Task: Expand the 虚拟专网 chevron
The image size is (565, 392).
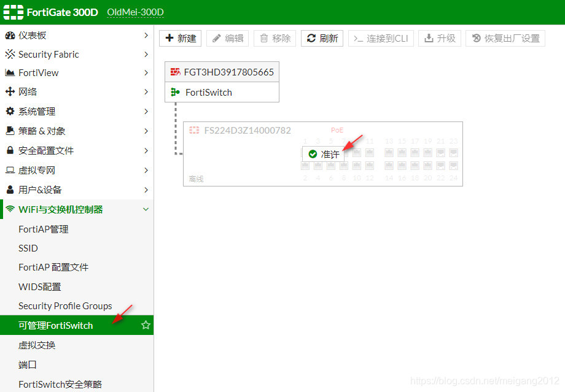Action: pyautogui.click(x=146, y=170)
